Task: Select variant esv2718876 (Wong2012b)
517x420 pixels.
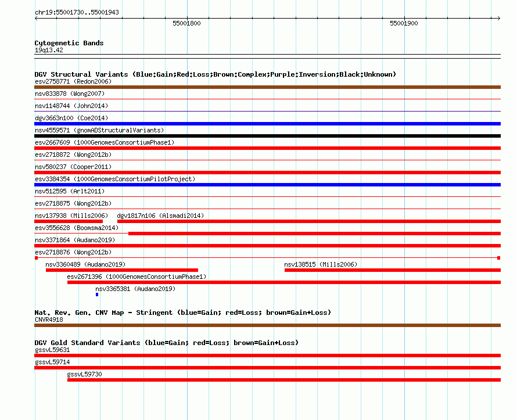Action: [73, 252]
